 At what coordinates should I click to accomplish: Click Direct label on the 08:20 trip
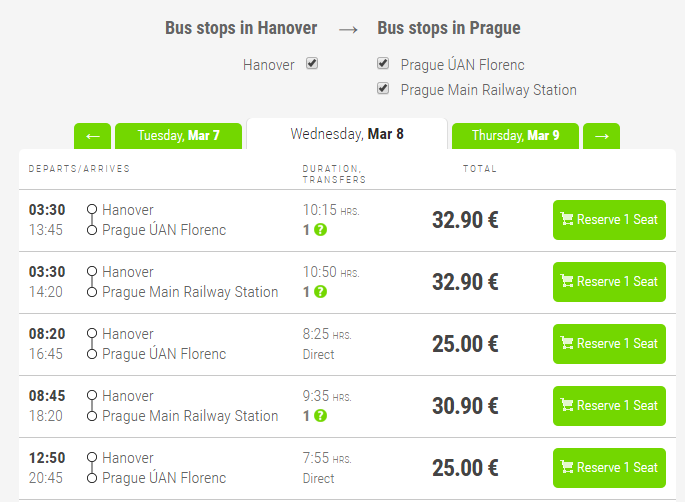pos(318,354)
